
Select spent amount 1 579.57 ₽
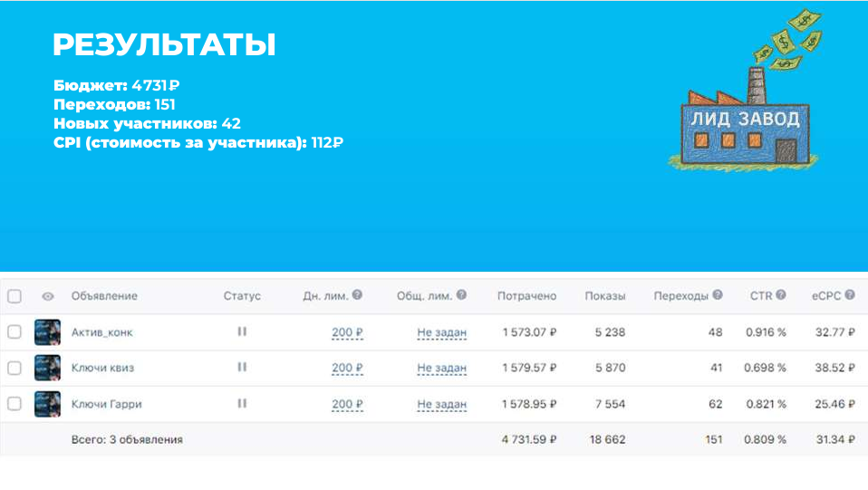(x=529, y=369)
